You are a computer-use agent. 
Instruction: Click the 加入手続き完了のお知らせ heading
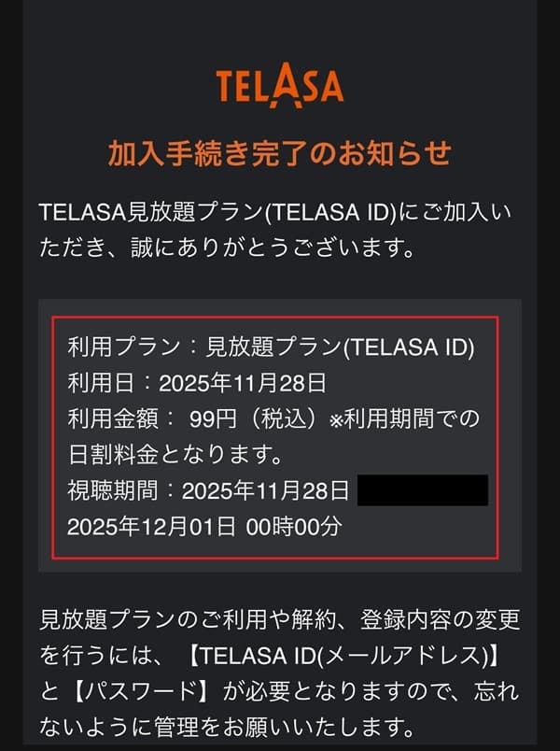[280, 151]
